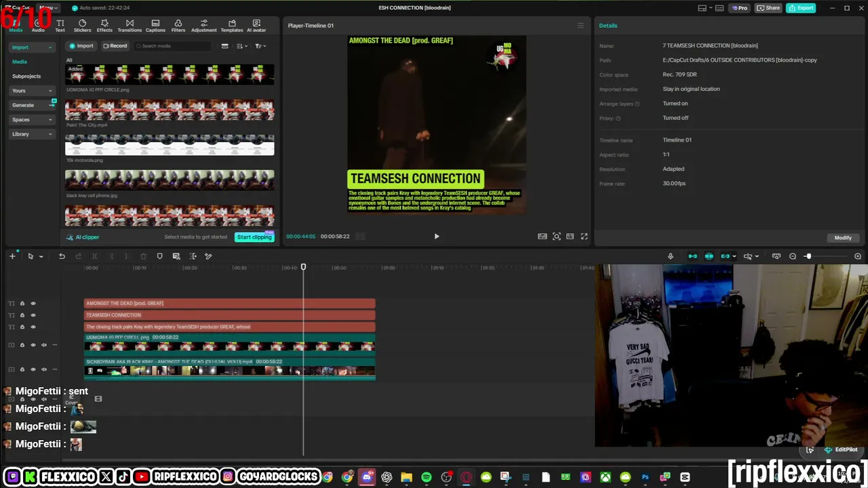Open the media sort dropdown
This screenshot has width=868, height=488.
pyautogui.click(x=242, y=46)
